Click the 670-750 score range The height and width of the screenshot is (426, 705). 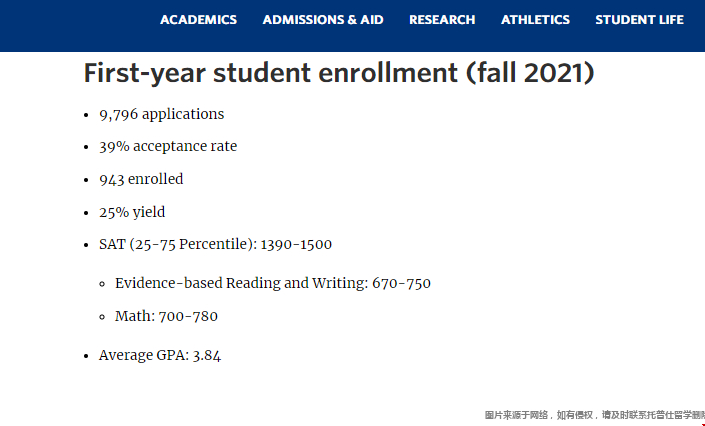tap(401, 283)
